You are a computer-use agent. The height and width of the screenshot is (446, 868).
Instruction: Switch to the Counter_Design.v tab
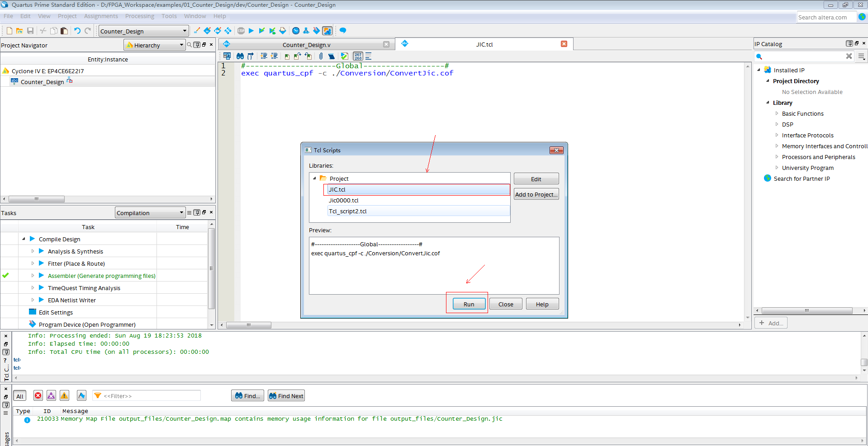coord(307,44)
